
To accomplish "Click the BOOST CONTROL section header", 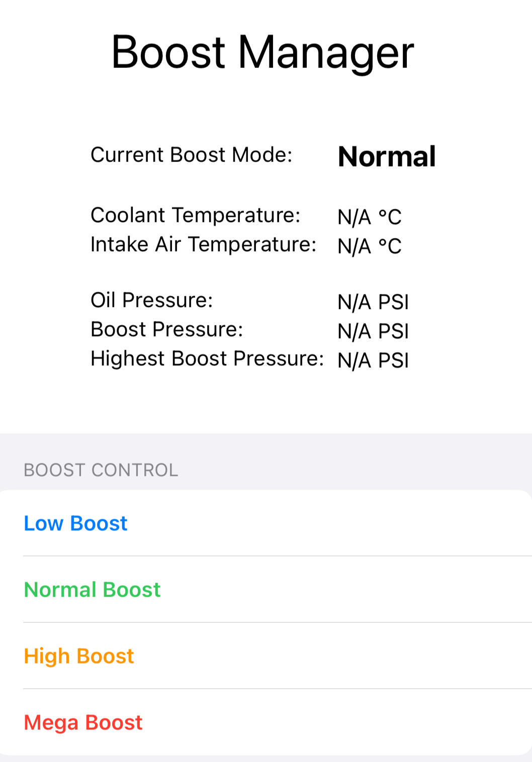I will tap(101, 470).
